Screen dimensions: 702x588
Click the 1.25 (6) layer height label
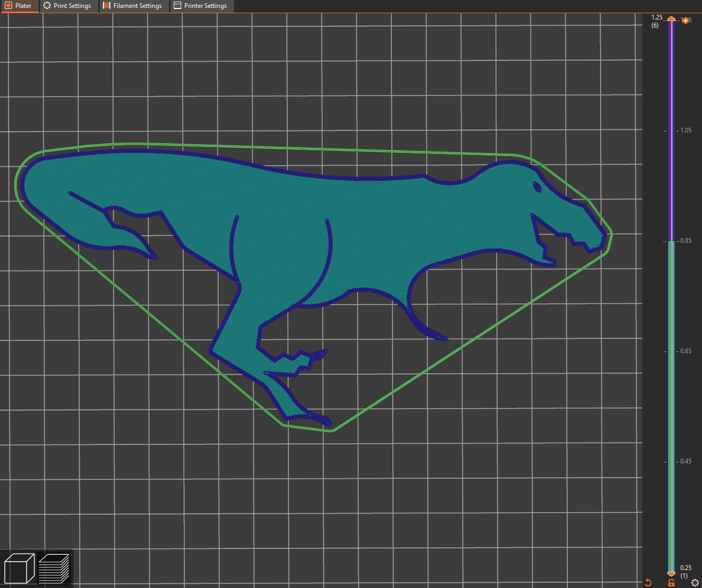[655, 21]
